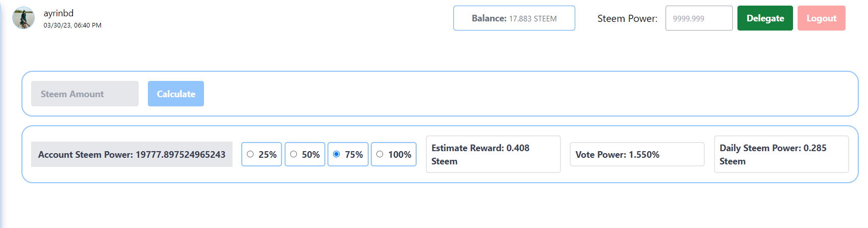This screenshot has width=868, height=228.
Task: Focus the Steem Power input field
Action: pos(699,18)
